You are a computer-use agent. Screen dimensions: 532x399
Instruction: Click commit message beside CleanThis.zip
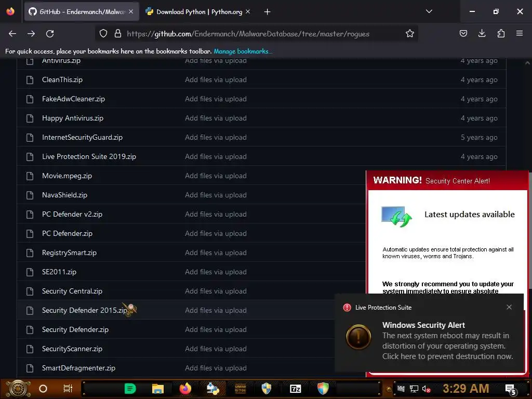pyautogui.click(x=216, y=79)
